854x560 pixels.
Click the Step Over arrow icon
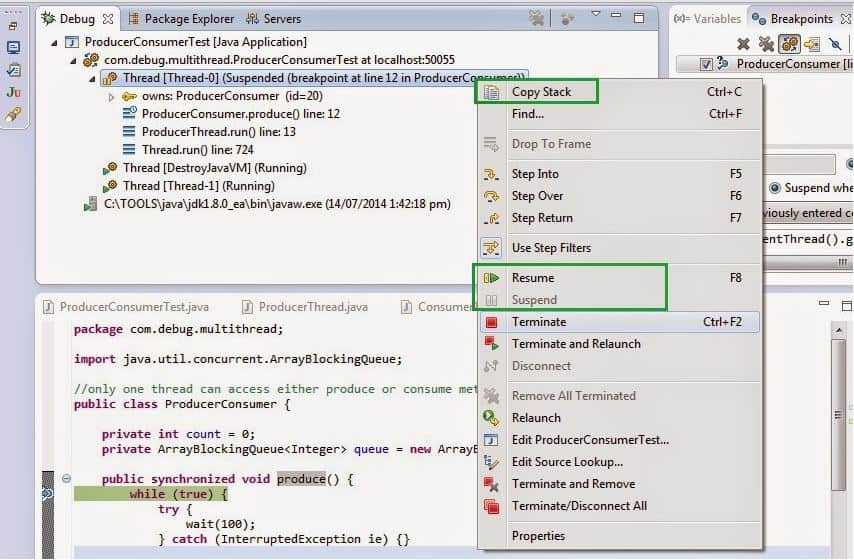[x=491, y=196]
